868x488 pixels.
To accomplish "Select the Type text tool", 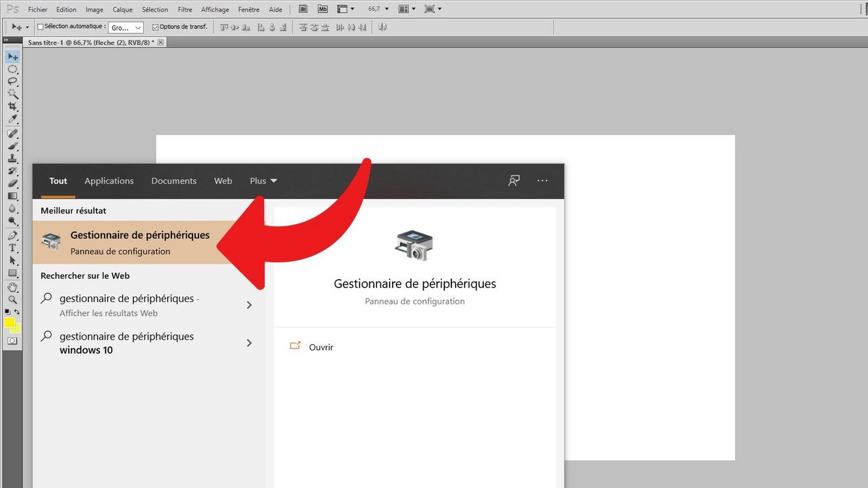I will point(13,248).
